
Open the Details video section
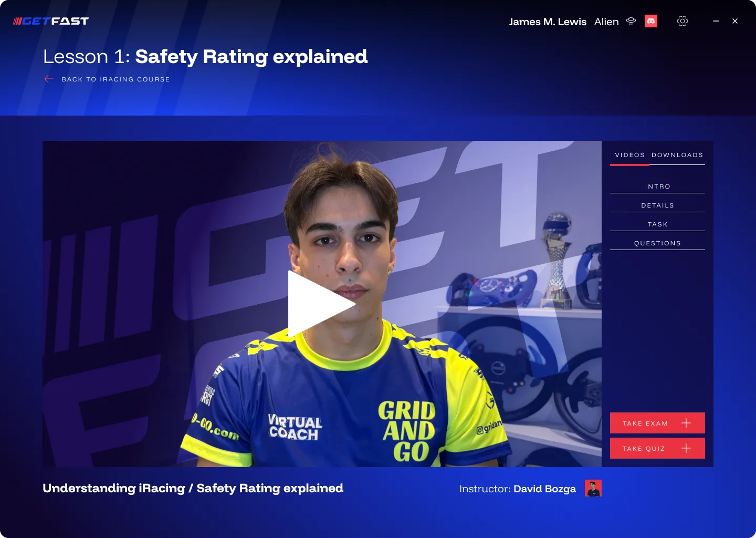click(657, 205)
